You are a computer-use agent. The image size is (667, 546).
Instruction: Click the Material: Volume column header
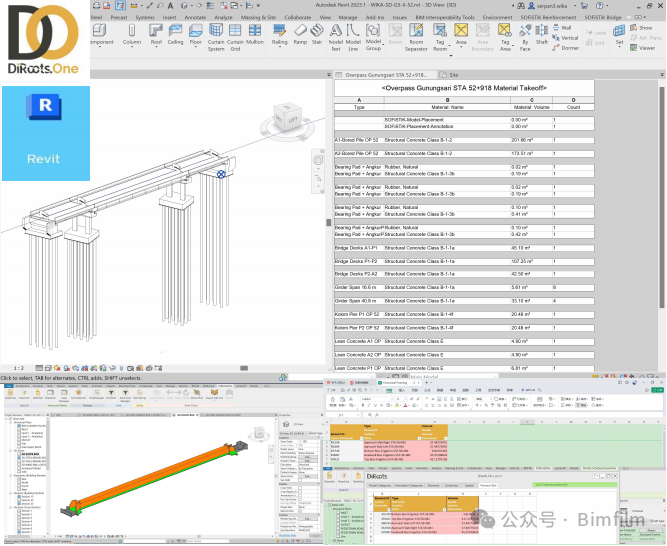pos(532,107)
